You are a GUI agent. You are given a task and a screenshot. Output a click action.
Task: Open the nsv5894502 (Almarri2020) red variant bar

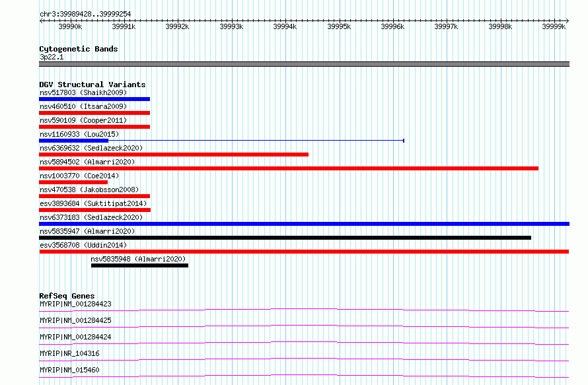coord(289,168)
